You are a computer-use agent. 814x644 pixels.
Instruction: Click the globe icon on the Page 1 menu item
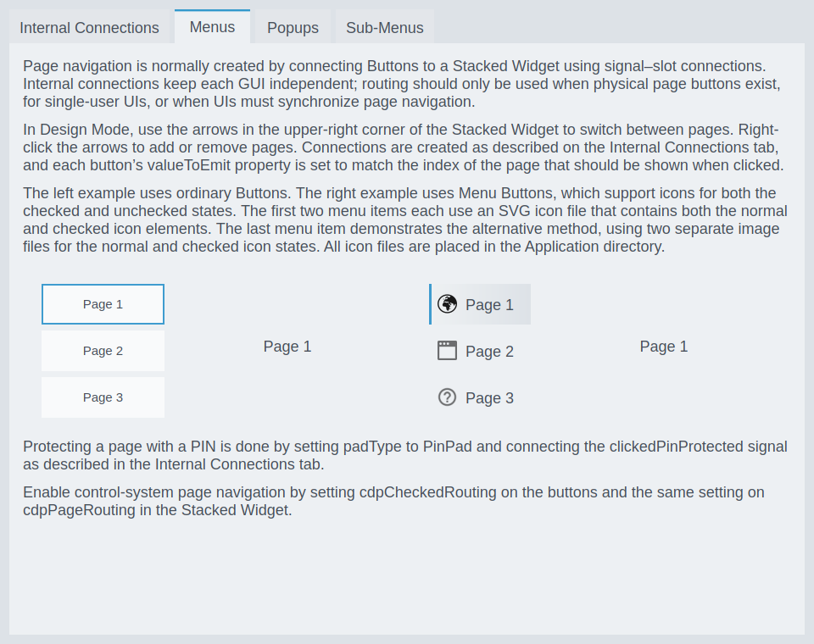[448, 304]
